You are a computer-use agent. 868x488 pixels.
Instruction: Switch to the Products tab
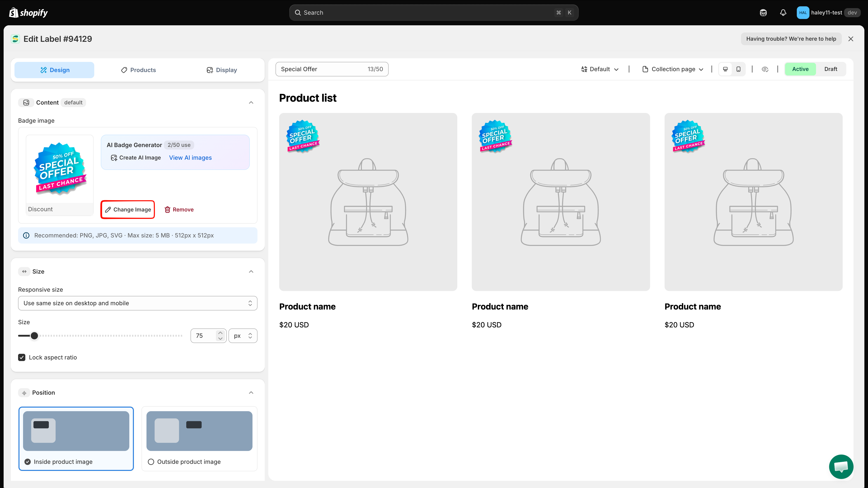pos(138,70)
